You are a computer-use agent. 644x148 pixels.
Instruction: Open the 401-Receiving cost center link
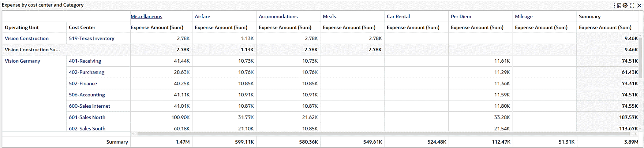[x=85, y=61]
